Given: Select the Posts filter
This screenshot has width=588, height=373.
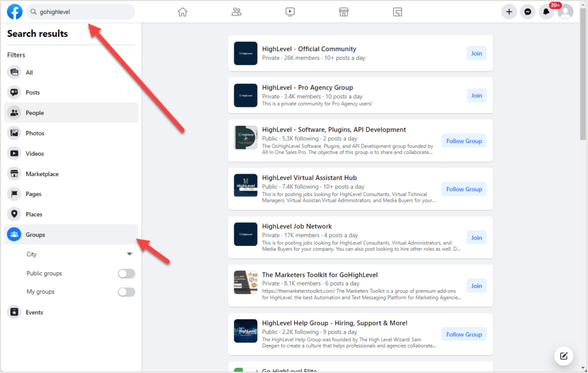Looking at the screenshot, I should [71, 93].
